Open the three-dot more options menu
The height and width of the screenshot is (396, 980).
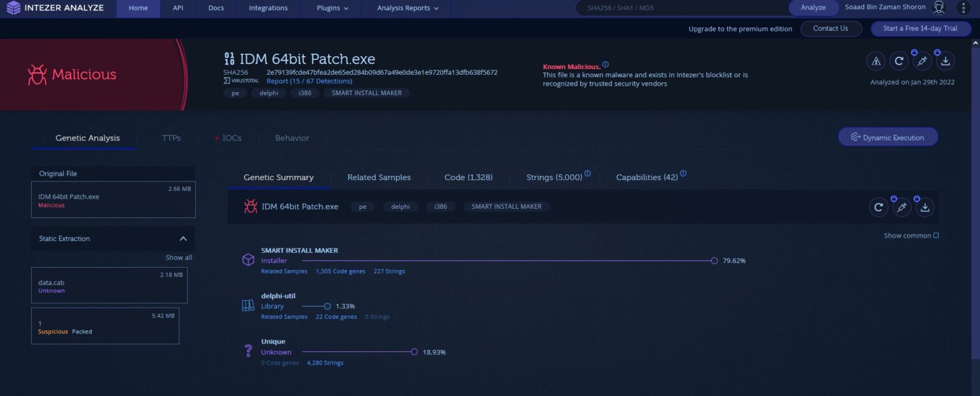[x=962, y=8]
